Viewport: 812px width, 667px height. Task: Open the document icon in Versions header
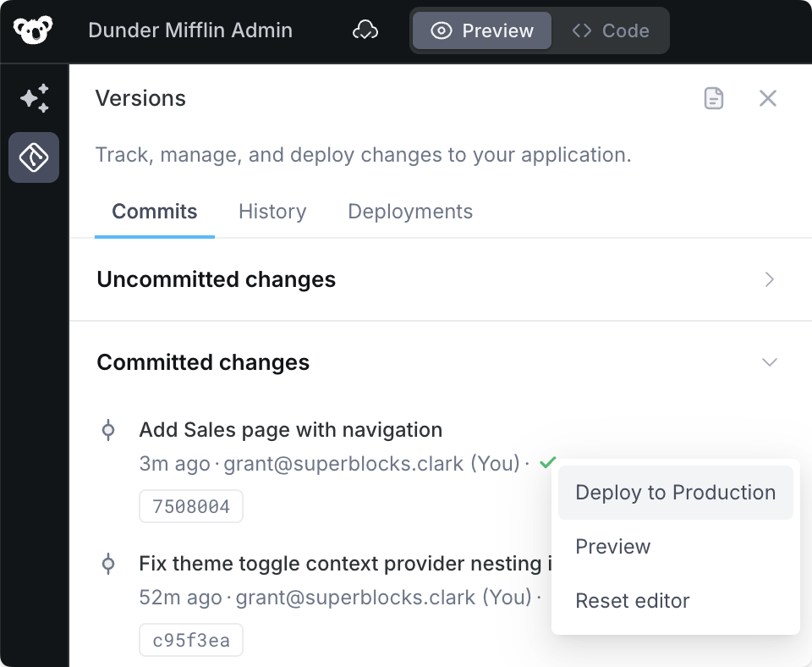tap(714, 98)
